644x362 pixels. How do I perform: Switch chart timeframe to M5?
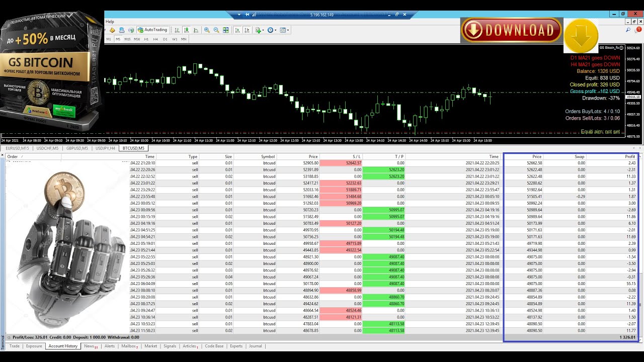point(118,39)
